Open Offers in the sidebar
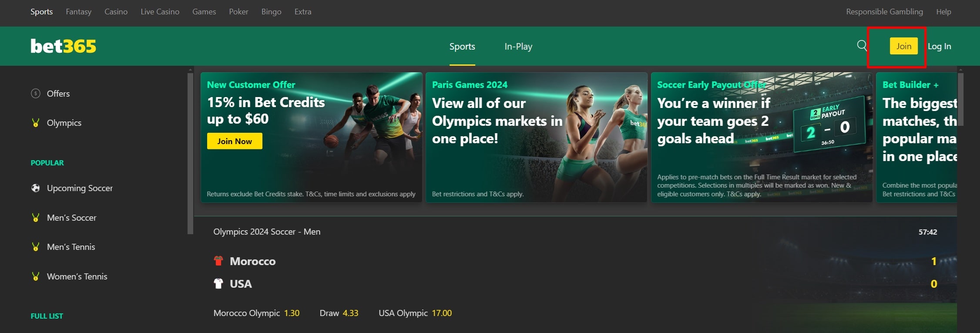980x333 pixels. pyautogui.click(x=58, y=94)
